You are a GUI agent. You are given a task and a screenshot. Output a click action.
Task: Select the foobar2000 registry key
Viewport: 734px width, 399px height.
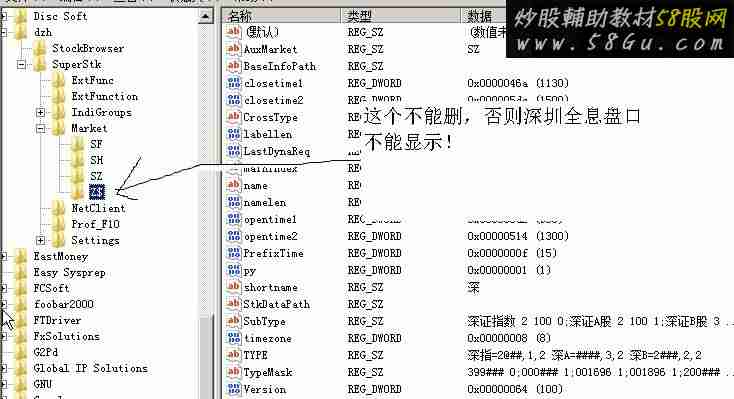pyautogui.click(x=64, y=304)
